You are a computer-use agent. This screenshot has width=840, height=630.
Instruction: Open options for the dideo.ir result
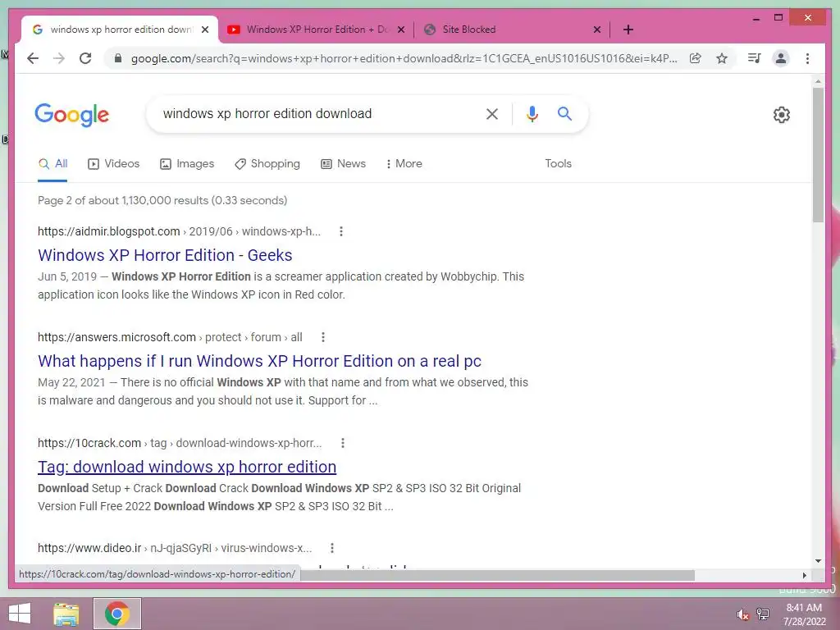(x=332, y=548)
